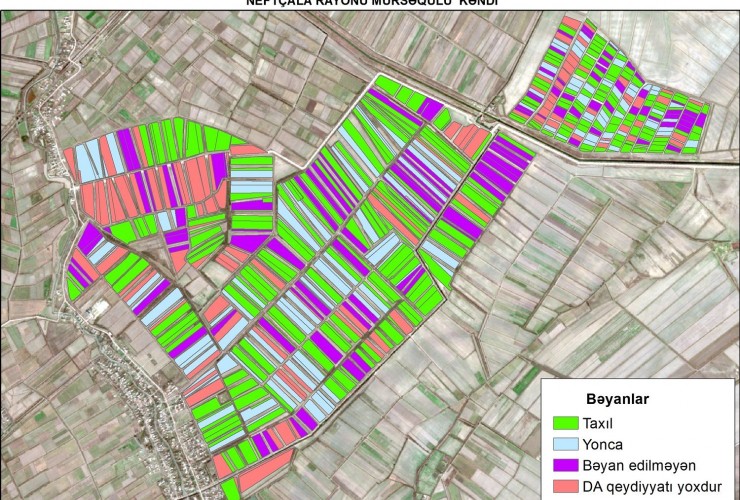Select the light blue parcels in the far-west block
740x500 pixels.
tap(88, 160)
